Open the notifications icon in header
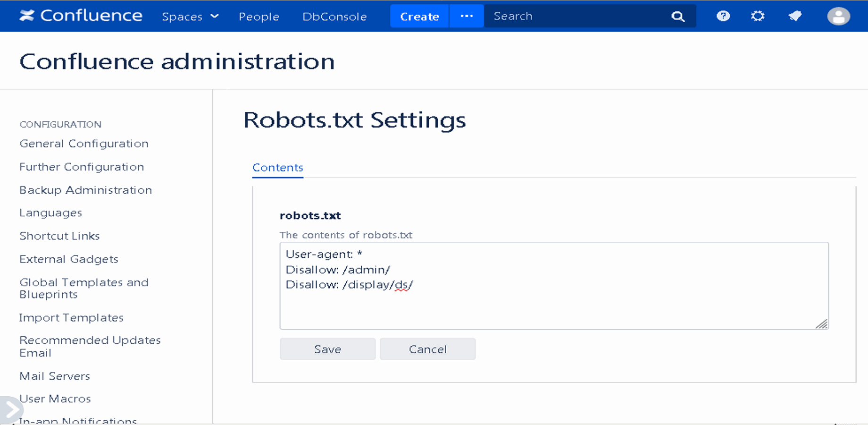The image size is (868, 425). click(795, 16)
